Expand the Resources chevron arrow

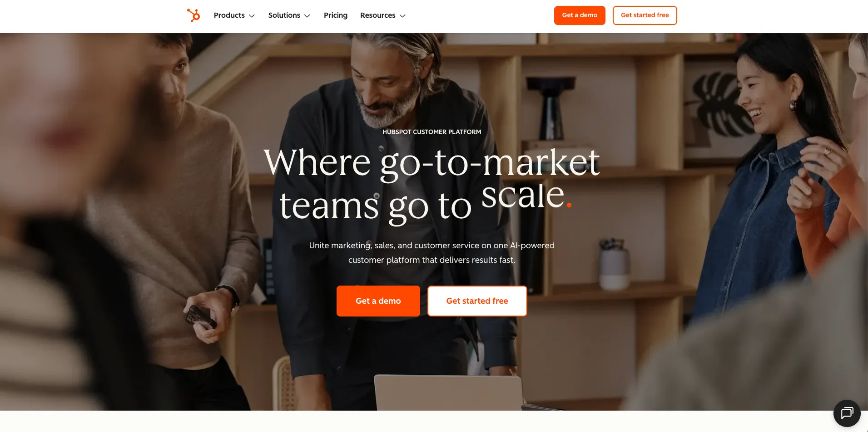click(x=402, y=16)
